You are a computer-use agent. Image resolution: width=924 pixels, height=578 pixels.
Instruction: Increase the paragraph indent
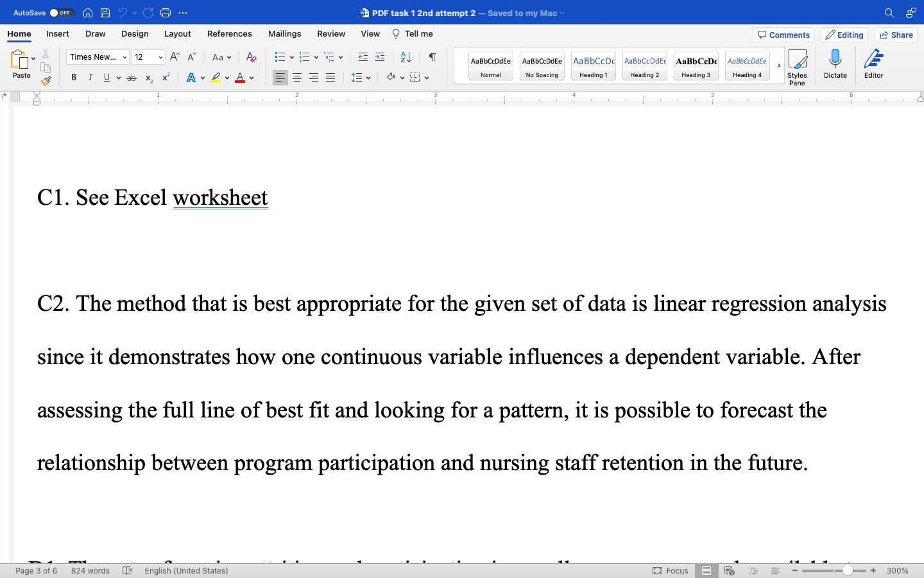coord(380,57)
